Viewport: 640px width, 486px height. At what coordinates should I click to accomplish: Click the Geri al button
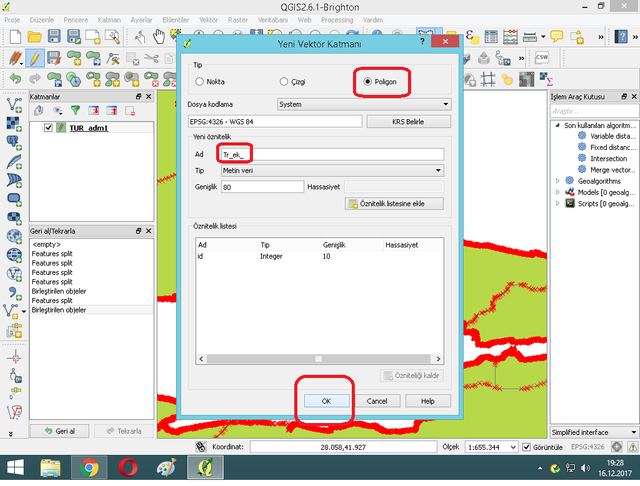(x=60, y=431)
